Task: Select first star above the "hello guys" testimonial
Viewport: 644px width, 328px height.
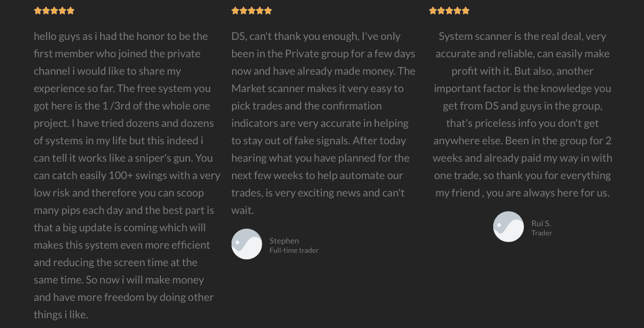Action: [38, 11]
